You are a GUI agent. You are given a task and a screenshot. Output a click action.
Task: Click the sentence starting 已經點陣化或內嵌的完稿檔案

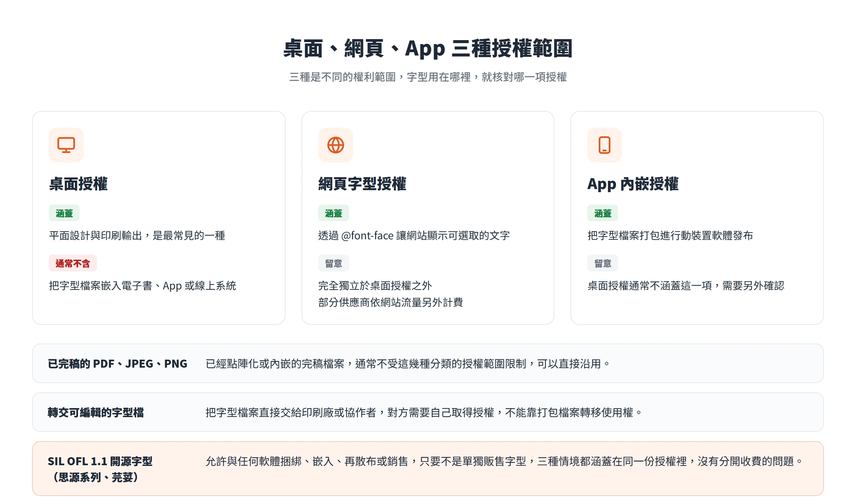click(408, 364)
